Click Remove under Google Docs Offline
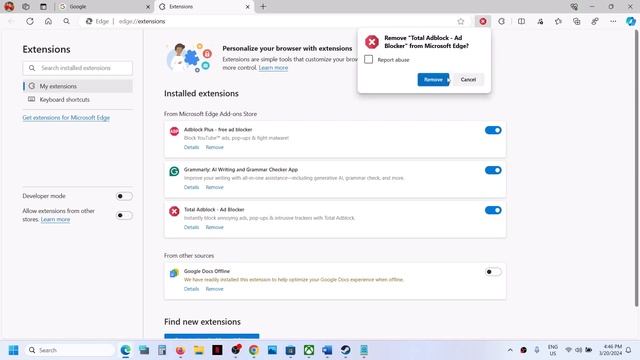The height and width of the screenshot is (360, 640). click(214, 289)
